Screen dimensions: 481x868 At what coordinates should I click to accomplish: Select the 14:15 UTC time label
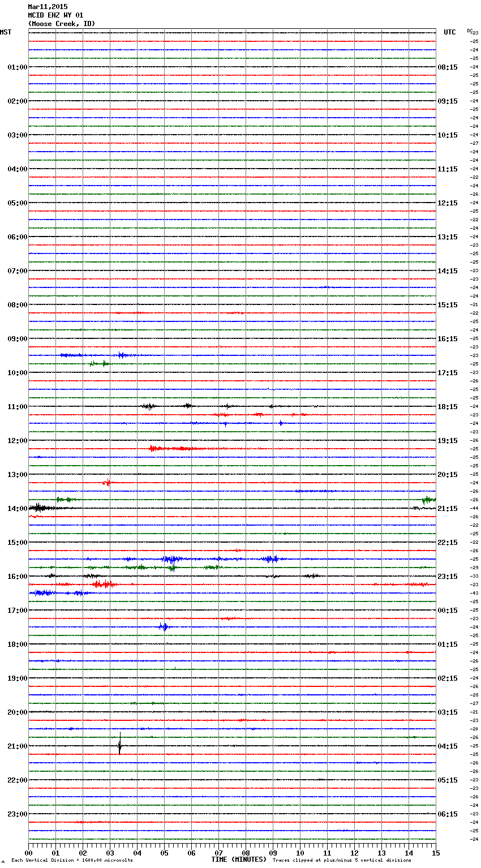point(448,271)
